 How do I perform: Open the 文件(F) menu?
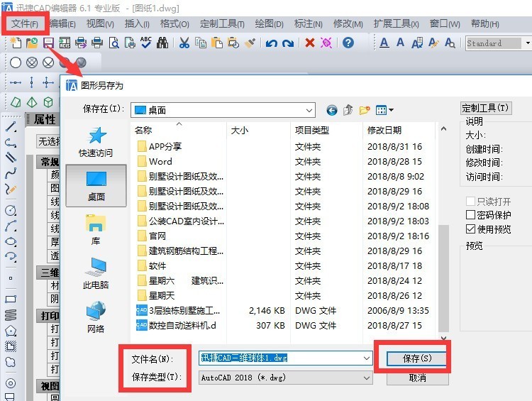coord(25,23)
